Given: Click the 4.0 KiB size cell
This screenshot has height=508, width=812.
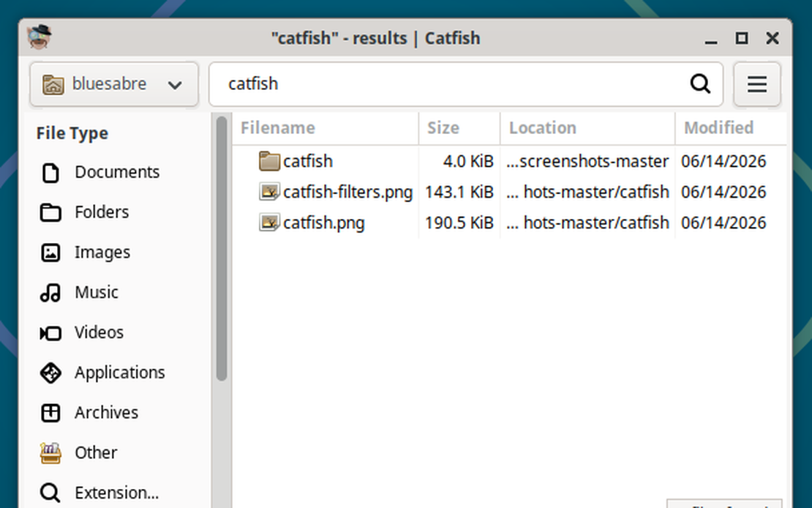Looking at the screenshot, I should (468, 161).
